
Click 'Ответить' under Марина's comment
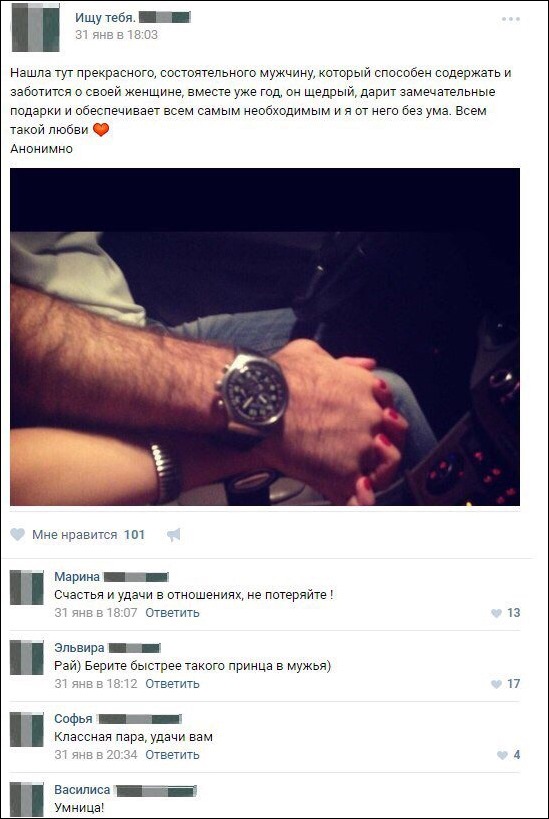[x=172, y=613]
